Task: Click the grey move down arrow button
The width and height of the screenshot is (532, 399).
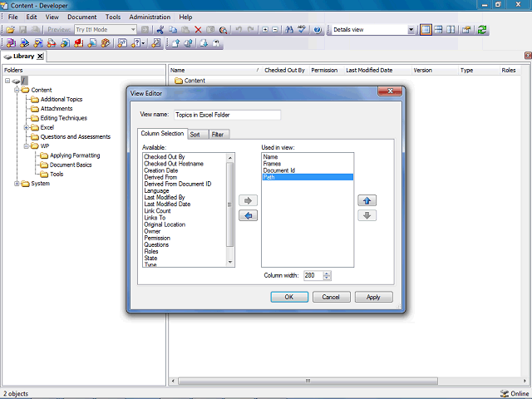Action: point(367,215)
